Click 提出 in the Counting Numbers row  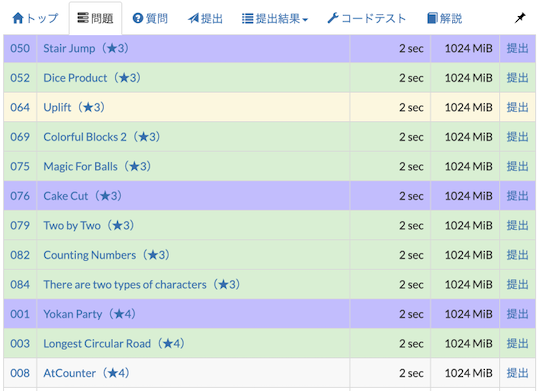tap(517, 255)
